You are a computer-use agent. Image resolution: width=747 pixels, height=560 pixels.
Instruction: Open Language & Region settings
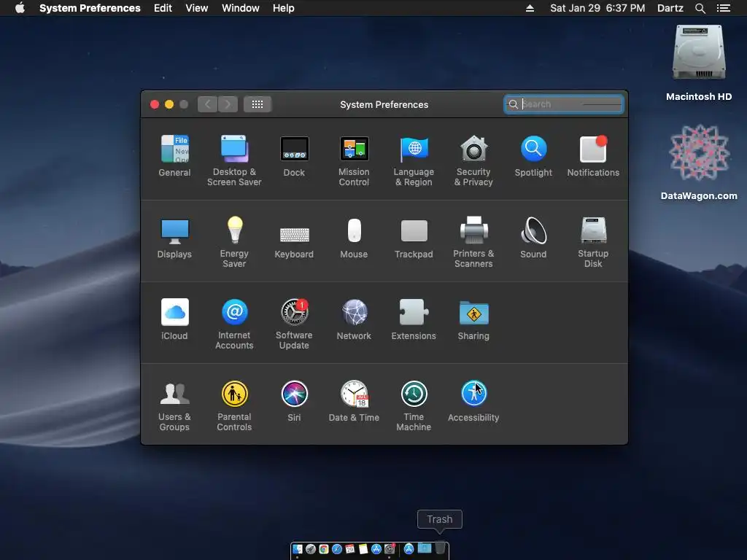click(414, 160)
